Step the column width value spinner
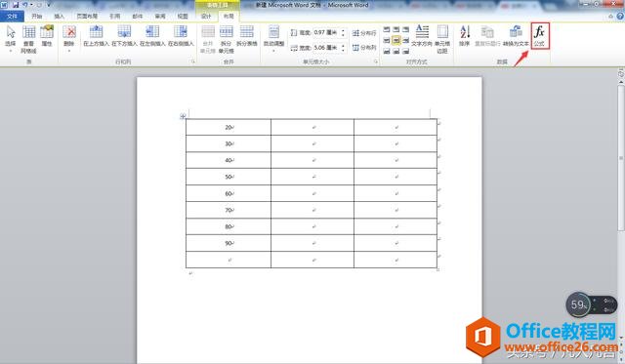625x364 pixels. (x=343, y=48)
